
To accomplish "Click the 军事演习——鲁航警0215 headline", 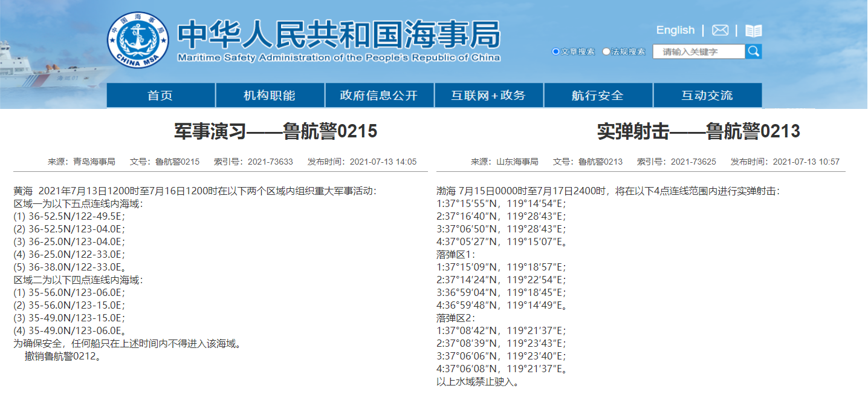I will 276,131.
